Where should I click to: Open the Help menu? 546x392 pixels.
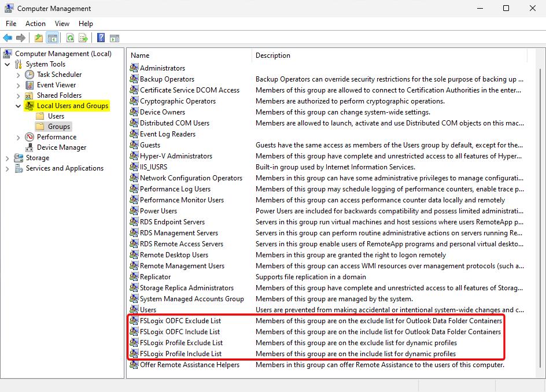(86, 24)
